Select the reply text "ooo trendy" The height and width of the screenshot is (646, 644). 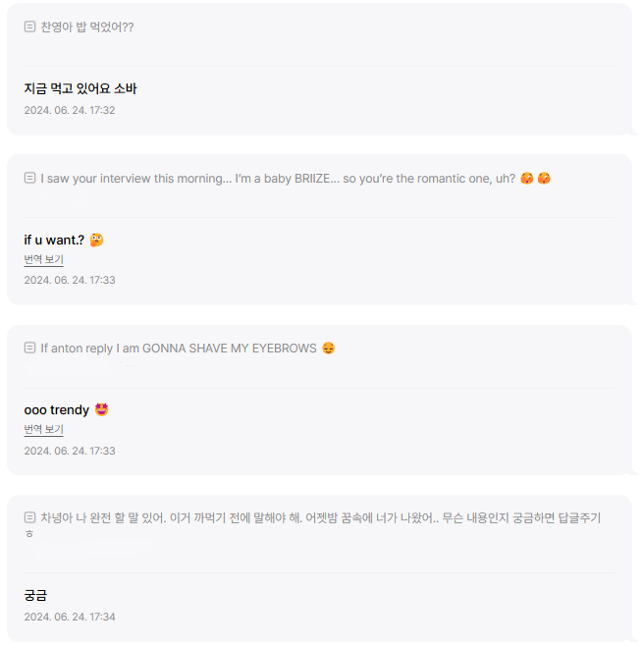[x=57, y=409]
